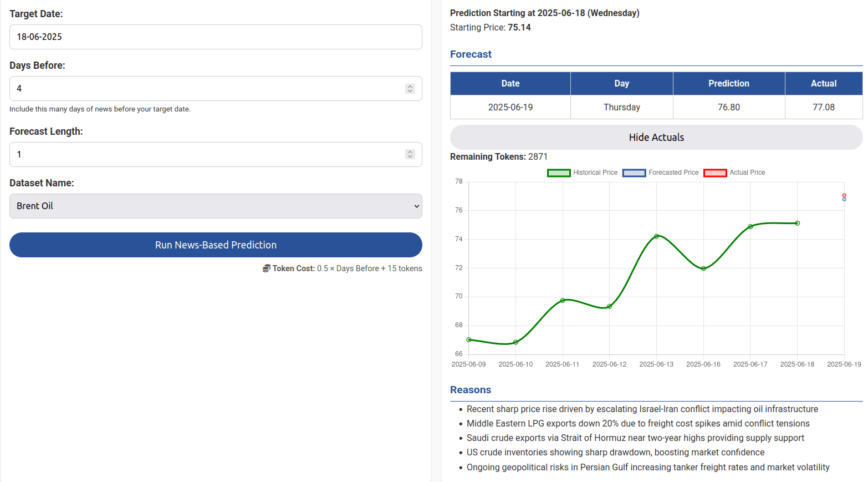Screen dimensions: 868x482
Task: Click the 2025-06-10 historical data point
Action: 516,342
